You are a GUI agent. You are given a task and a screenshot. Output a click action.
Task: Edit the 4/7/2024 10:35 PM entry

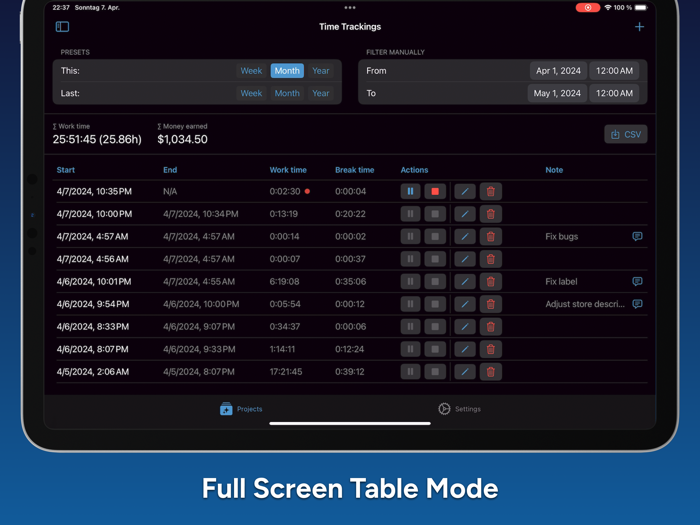[465, 192]
